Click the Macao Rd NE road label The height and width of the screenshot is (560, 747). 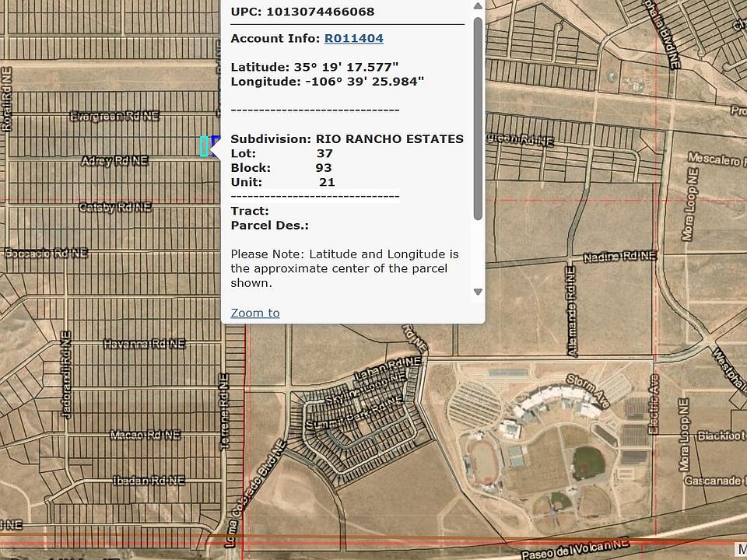pyautogui.click(x=145, y=435)
